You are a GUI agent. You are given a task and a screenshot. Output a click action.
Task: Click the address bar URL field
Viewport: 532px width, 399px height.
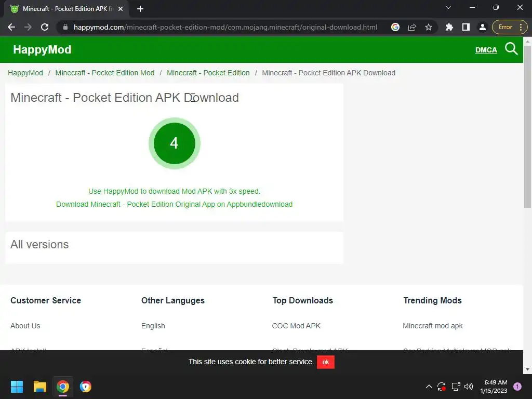225,27
